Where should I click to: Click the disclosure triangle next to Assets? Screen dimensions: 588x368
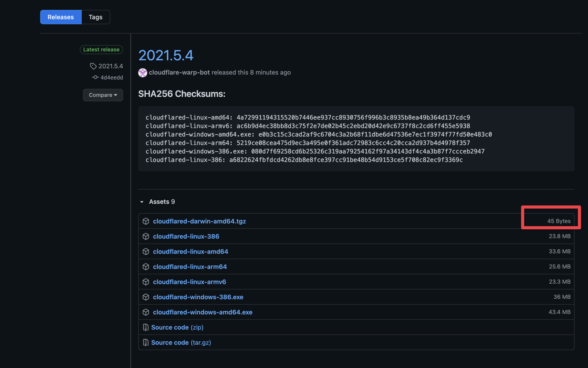coord(141,202)
